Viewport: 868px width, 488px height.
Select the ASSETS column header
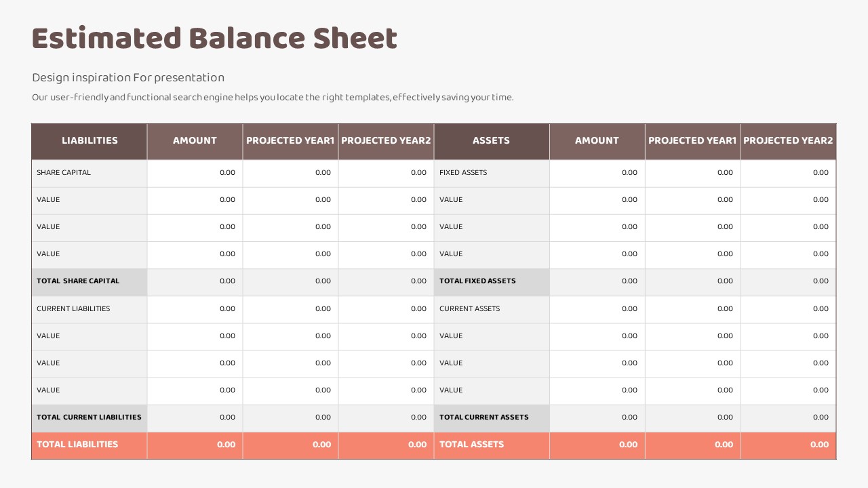click(491, 141)
